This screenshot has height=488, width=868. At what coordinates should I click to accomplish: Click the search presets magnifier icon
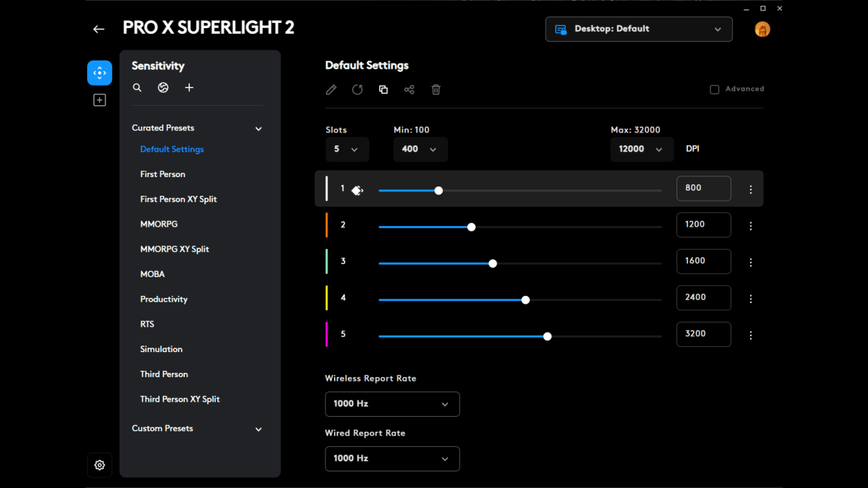tap(137, 88)
